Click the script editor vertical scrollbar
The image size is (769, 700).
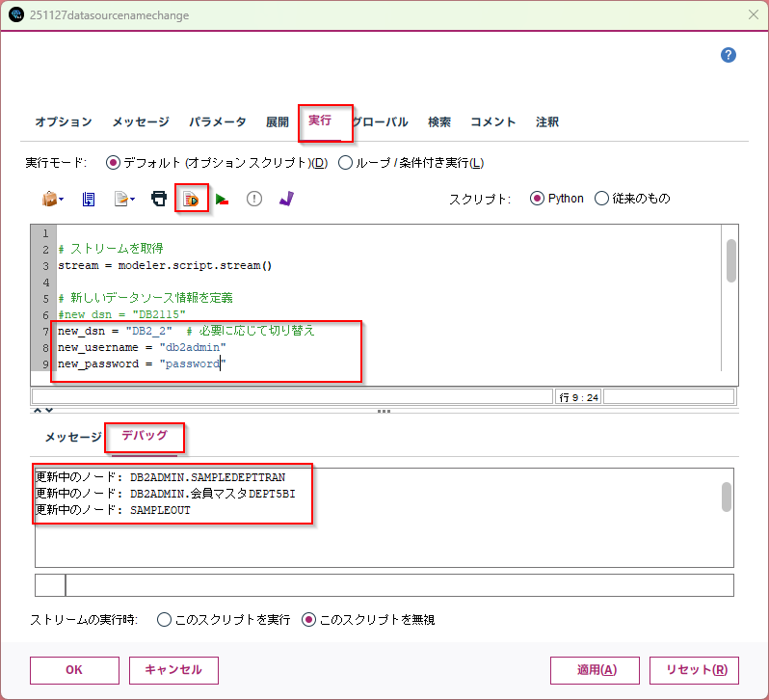coord(730,260)
